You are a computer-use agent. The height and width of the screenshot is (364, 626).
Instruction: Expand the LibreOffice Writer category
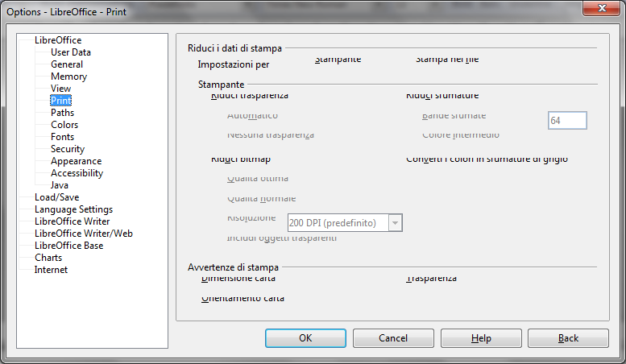point(72,221)
